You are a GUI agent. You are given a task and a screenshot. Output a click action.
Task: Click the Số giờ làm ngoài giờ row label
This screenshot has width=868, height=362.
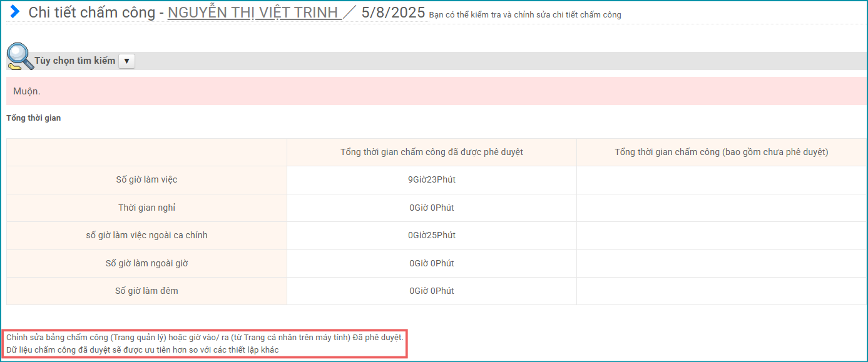point(146,263)
